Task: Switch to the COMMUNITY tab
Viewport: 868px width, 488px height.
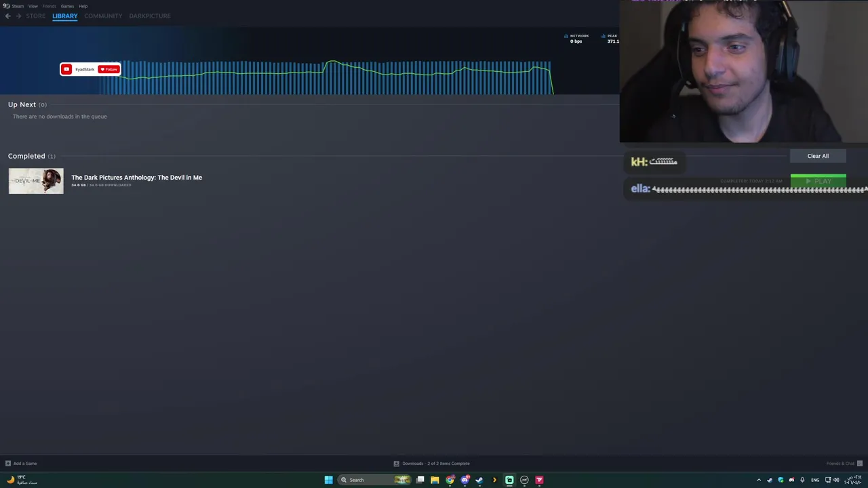Action: pyautogui.click(x=103, y=16)
